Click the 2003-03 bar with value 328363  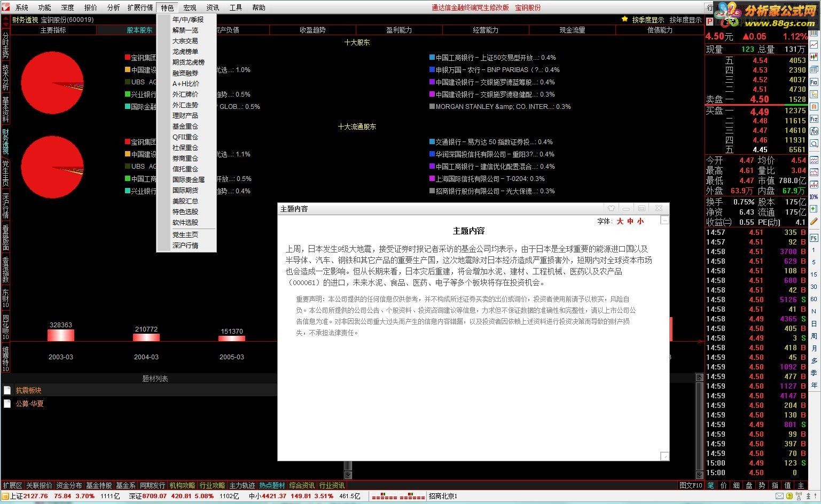pyautogui.click(x=61, y=335)
